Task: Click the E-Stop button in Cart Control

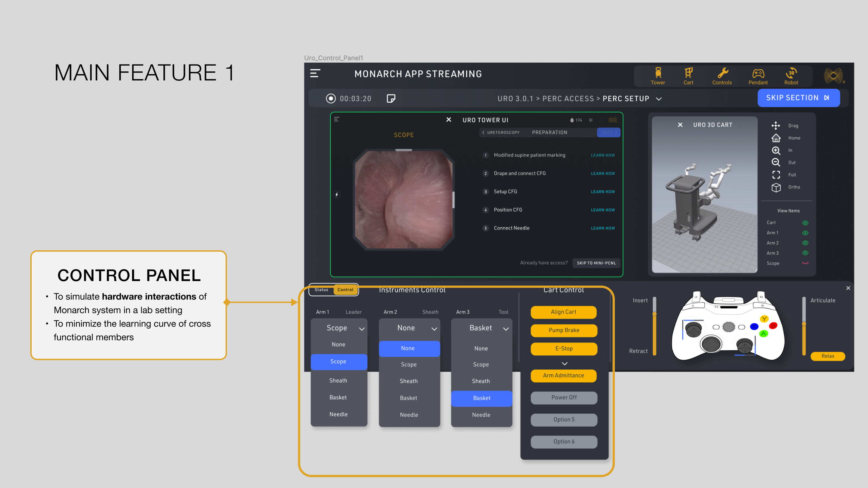Action: (563, 348)
